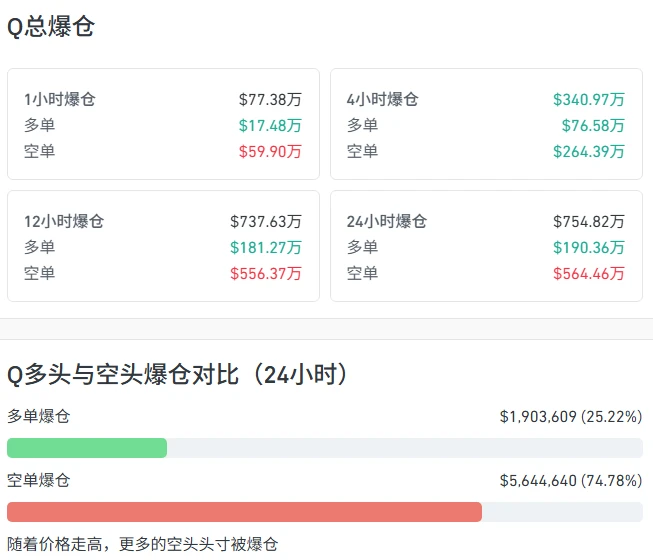
Task: Click the Q多头与空头爆仓对比 heading
Action: 178,374
